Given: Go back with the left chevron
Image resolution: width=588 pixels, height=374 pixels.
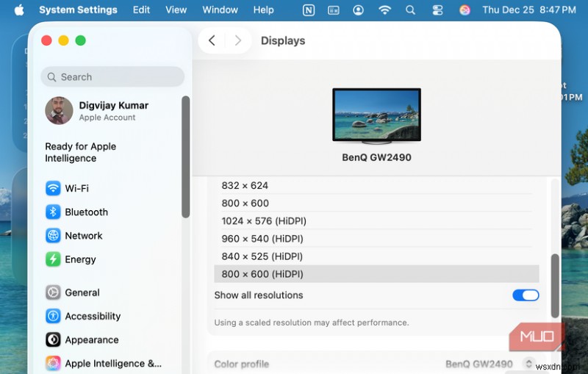Looking at the screenshot, I should [212, 40].
